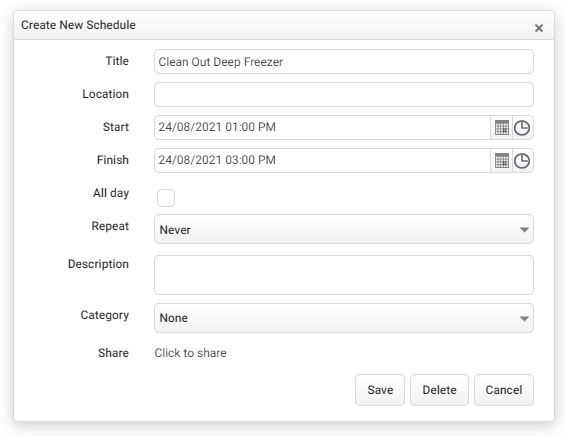Close the Create New Schedule dialog
566x436 pixels.
click(539, 28)
